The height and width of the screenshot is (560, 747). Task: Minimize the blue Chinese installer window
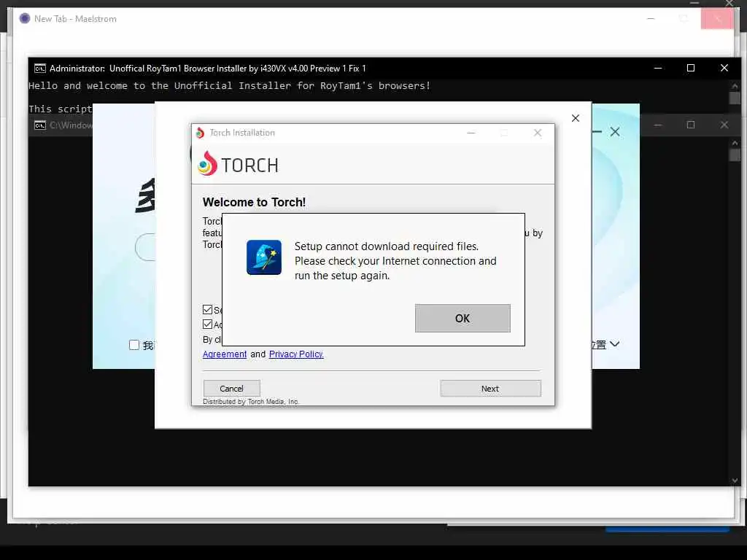tap(597, 131)
